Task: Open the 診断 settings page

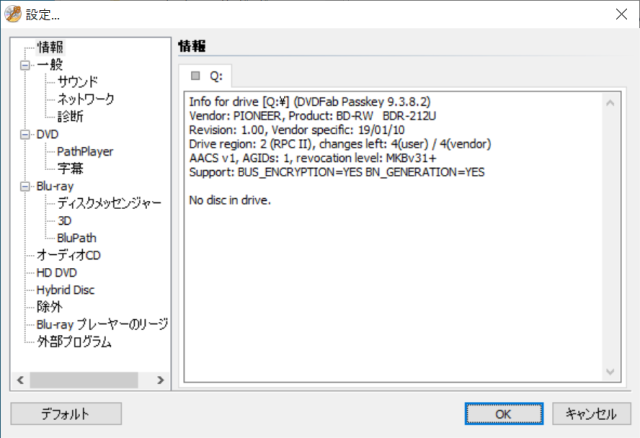Action: (70, 117)
